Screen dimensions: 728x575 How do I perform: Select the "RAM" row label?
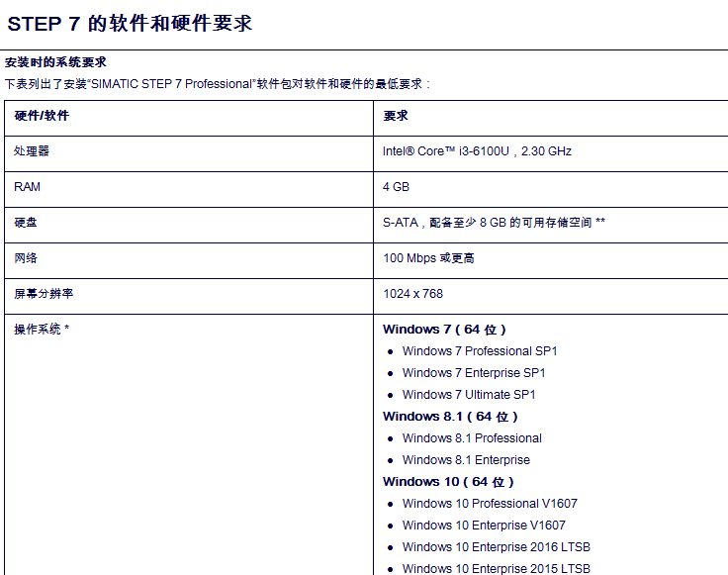[28, 187]
